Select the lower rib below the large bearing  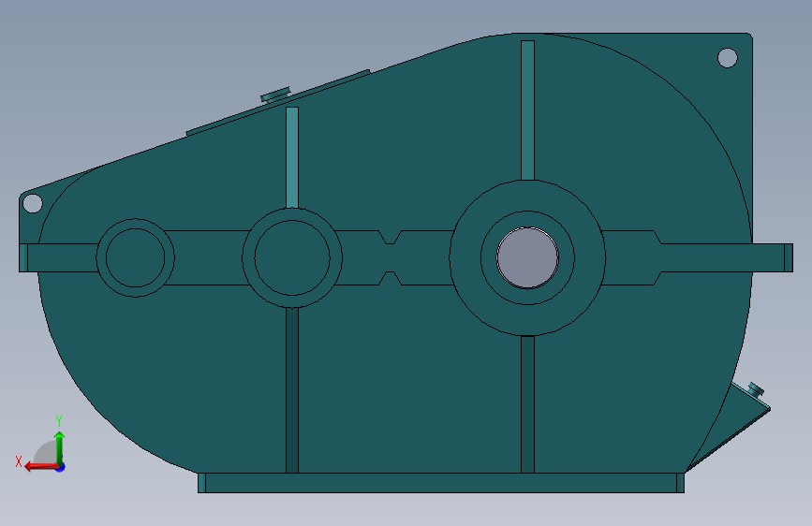[527, 404]
